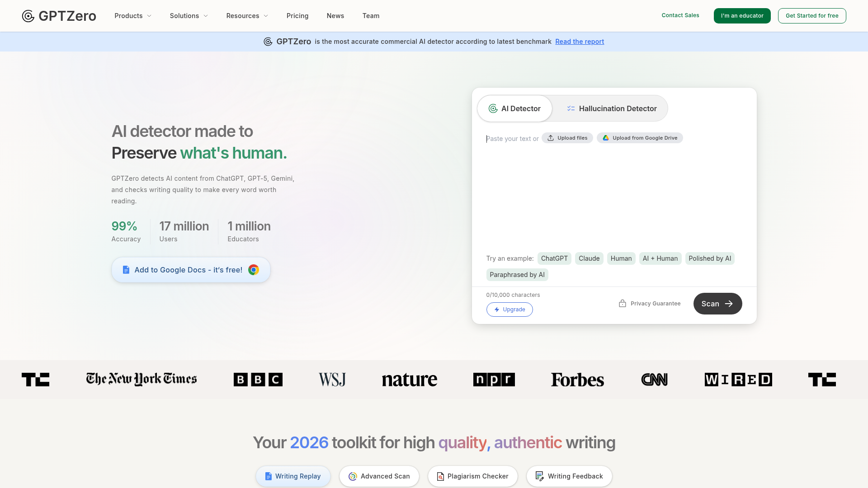Click the Scan button
Viewport: 868px width, 488px height.
point(717,304)
